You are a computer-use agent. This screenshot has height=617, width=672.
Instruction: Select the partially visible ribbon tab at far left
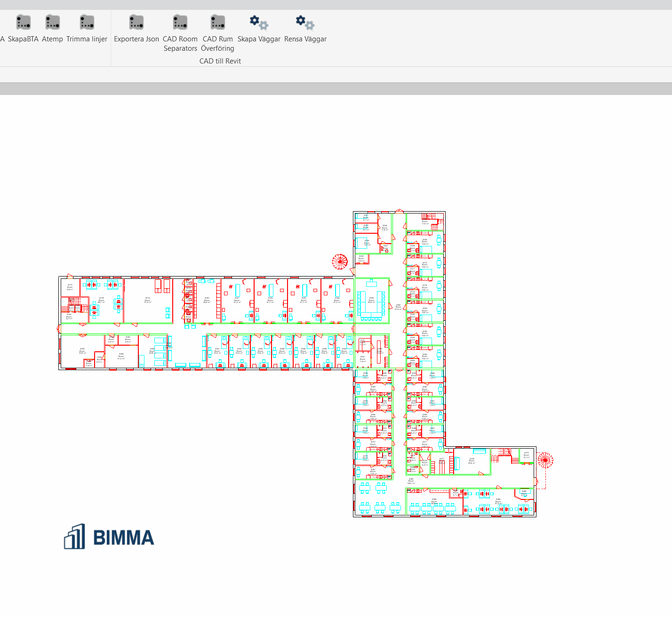[3, 39]
